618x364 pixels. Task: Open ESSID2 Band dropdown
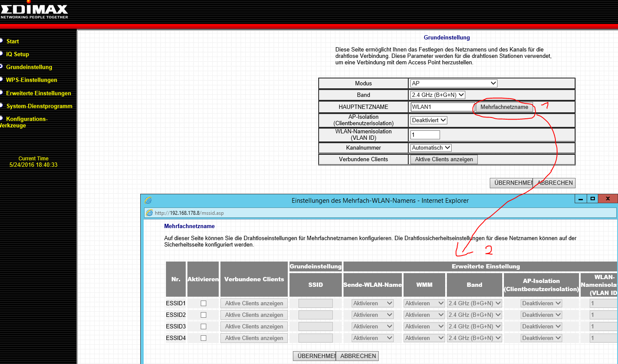(x=475, y=315)
